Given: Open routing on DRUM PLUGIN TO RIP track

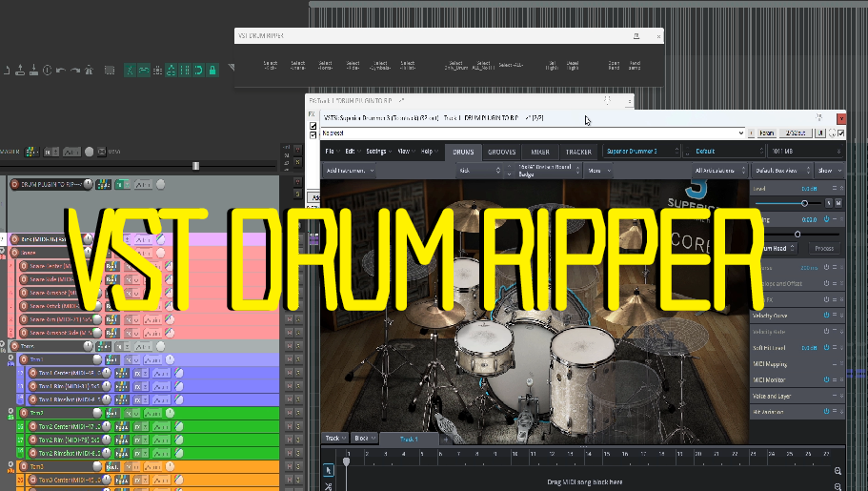Looking at the screenshot, I should (x=104, y=185).
